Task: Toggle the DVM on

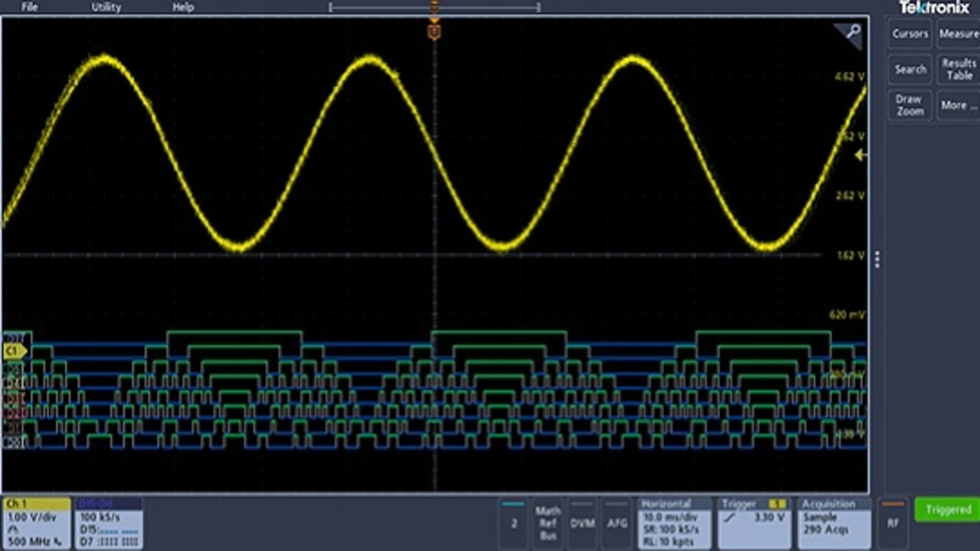Action: (x=583, y=523)
